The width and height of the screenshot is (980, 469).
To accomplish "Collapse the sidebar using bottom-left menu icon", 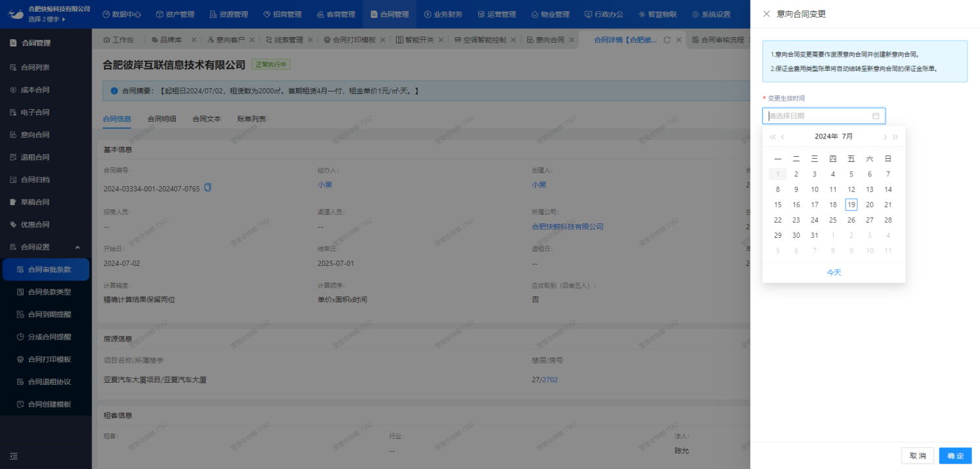I will (x=14, y=456).
